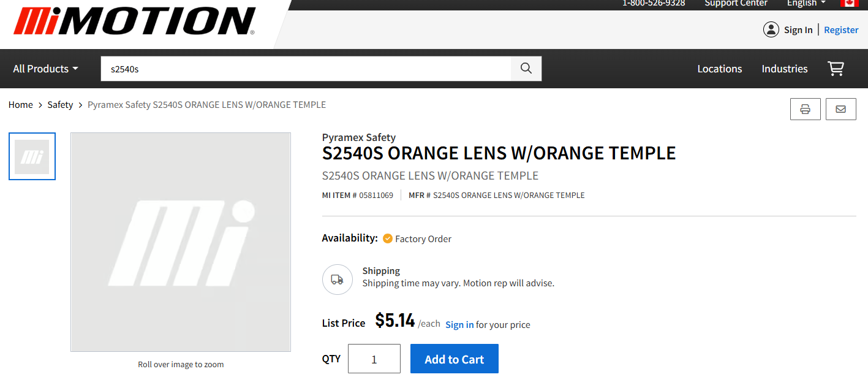
Task: Click Add to Cart
Action: (x=454, y=358)
